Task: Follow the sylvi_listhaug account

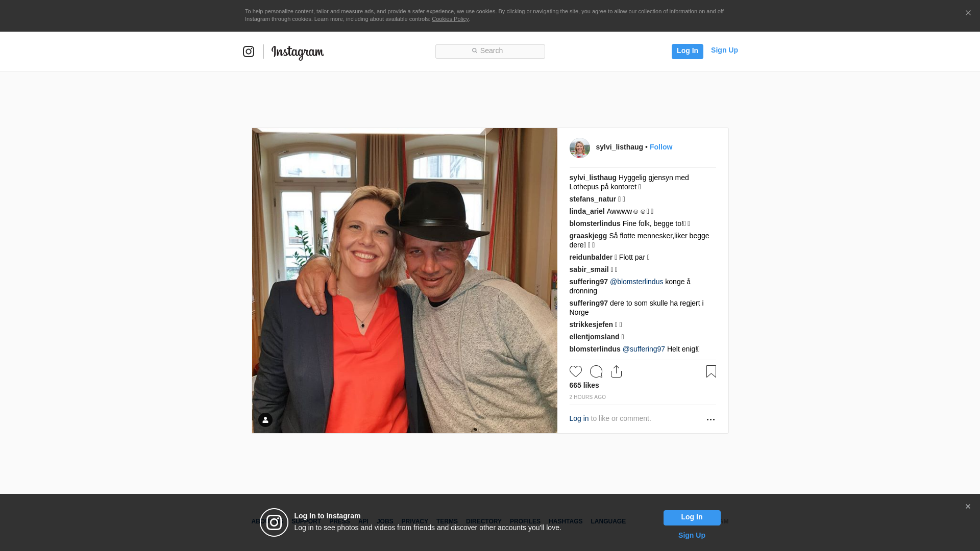Action: (660, 147)
